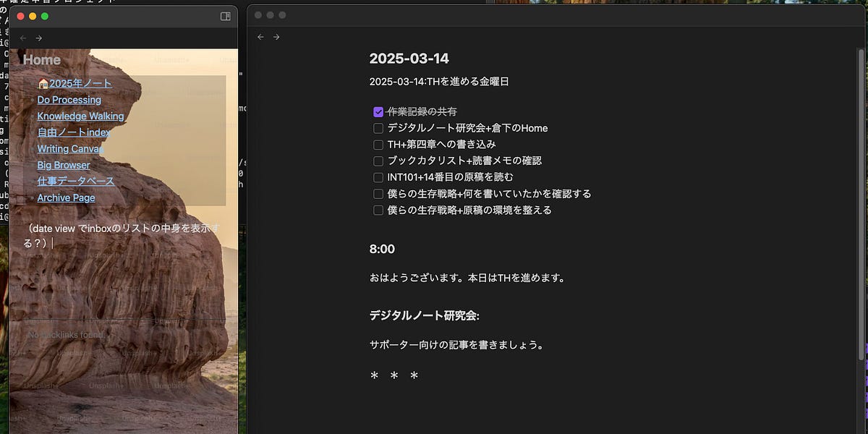
Task: Click the Home note title
Action: point(42,60)
